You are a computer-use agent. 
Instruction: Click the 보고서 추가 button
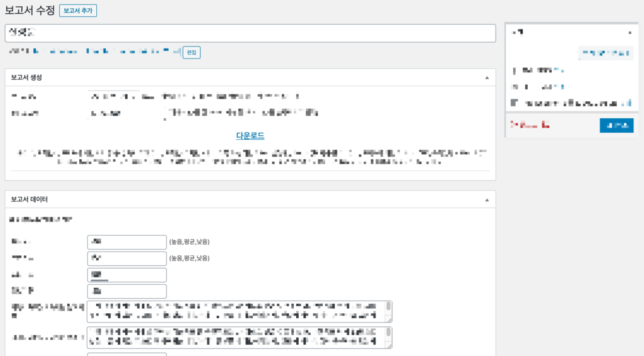(x=78, y=11)
